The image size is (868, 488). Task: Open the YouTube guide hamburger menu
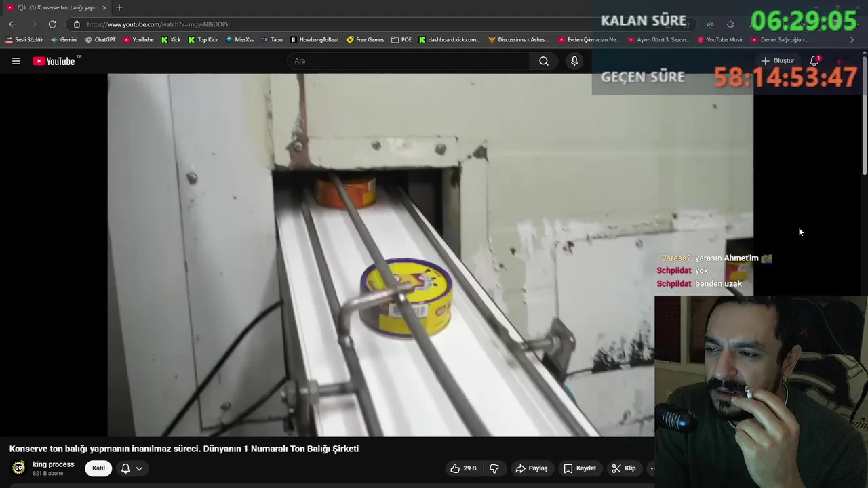(x=16, y=61)
